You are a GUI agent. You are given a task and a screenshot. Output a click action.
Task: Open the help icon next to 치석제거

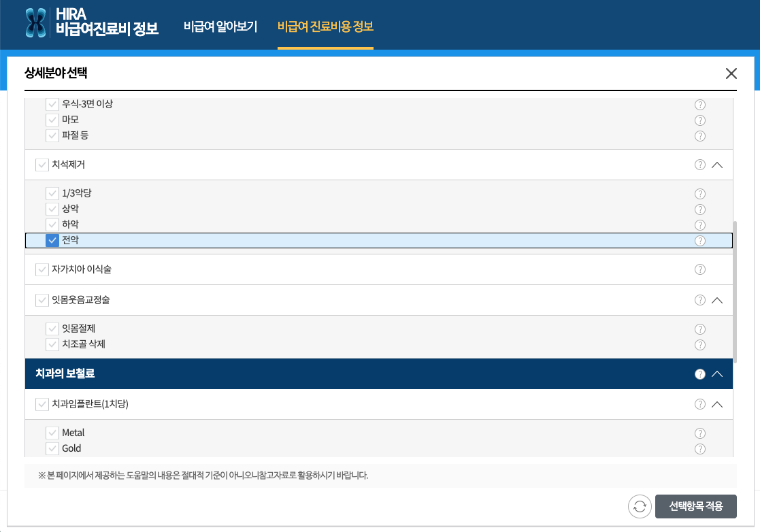pyautogui.click(x=699, y=164)
